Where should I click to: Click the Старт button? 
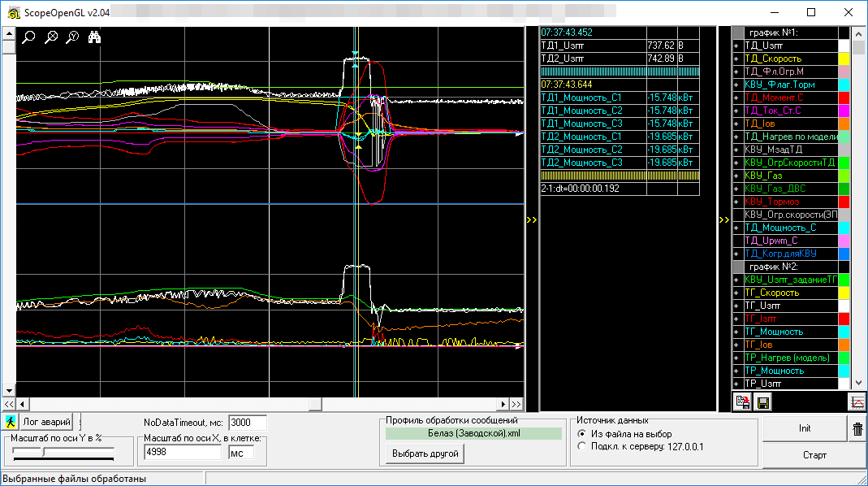(814, 455)
